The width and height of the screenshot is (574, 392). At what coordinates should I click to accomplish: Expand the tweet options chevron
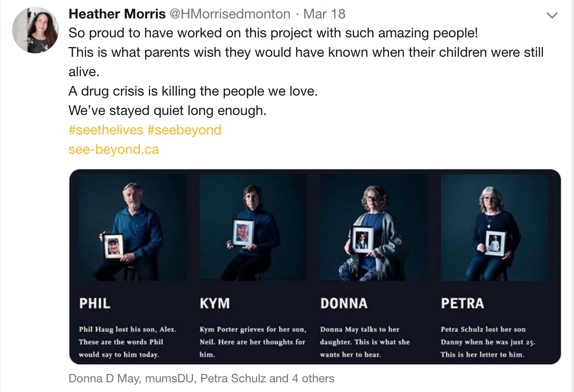pyautogui.click(x=552, y=15)
